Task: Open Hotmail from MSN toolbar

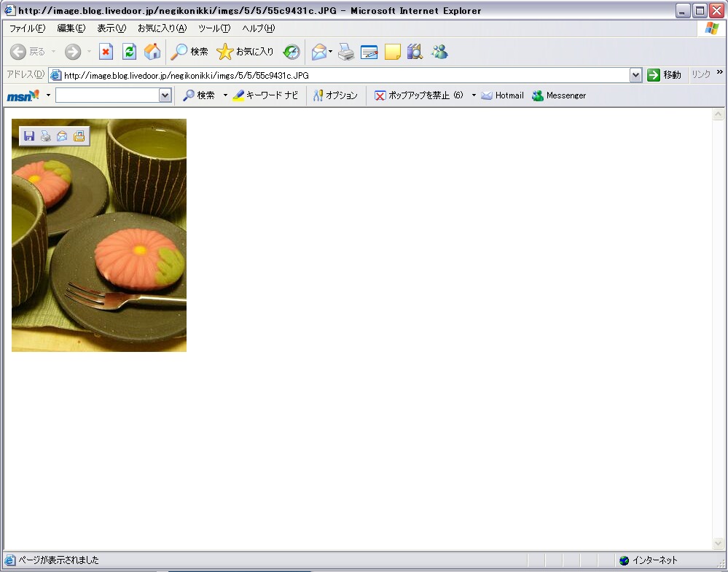Action: pyautogui.click(x=502, y=95)
